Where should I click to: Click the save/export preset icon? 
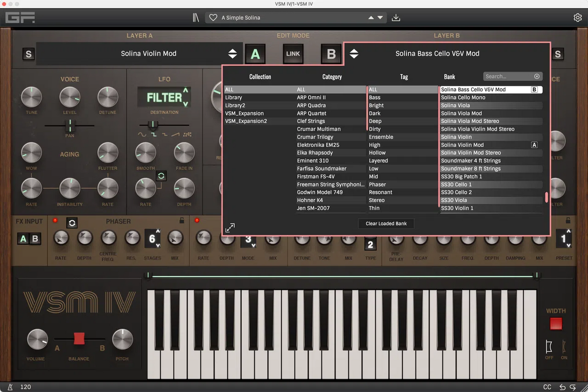click(x=396, y=17)
